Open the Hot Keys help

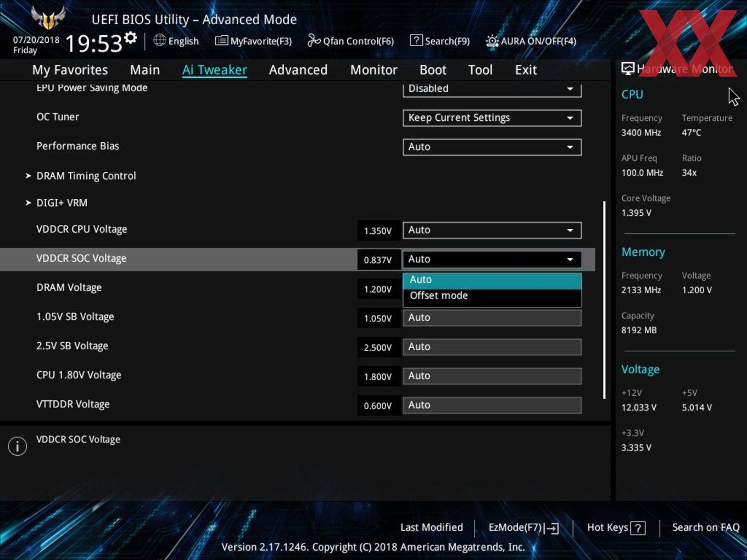coord(616,528)
